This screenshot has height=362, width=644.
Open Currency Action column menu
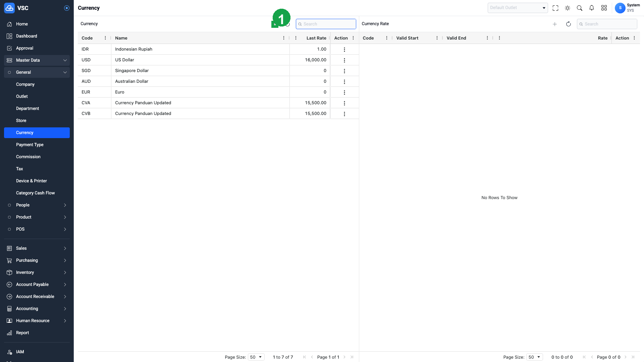click(353, 38)
